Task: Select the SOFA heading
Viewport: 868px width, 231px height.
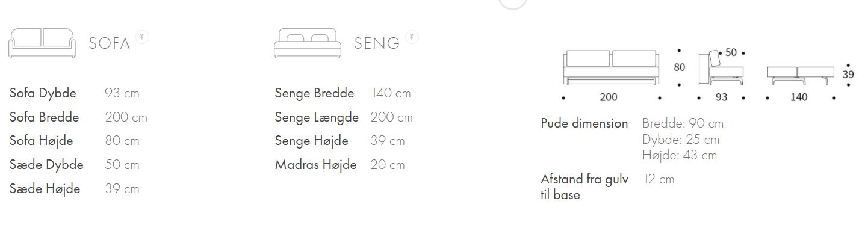Action: tap(110, 43)
